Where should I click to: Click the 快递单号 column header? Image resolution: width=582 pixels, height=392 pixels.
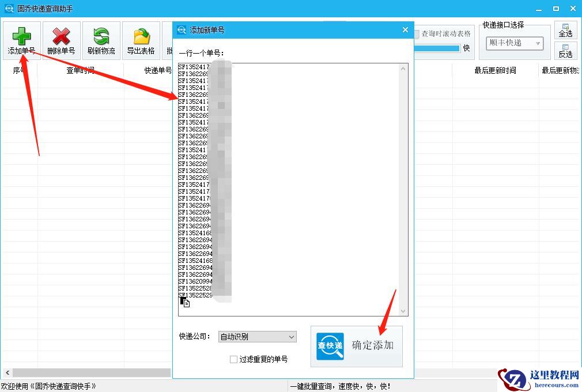coord(158,70)
